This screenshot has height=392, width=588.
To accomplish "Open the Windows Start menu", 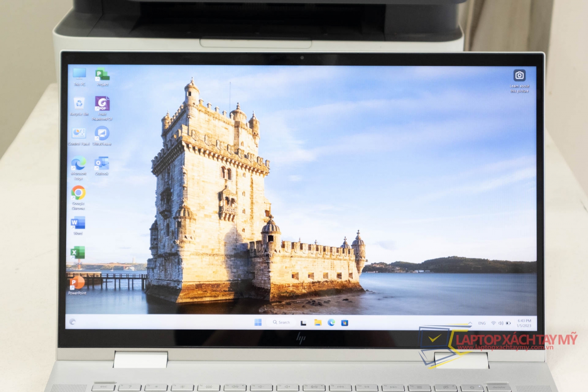I will [258, 322].
